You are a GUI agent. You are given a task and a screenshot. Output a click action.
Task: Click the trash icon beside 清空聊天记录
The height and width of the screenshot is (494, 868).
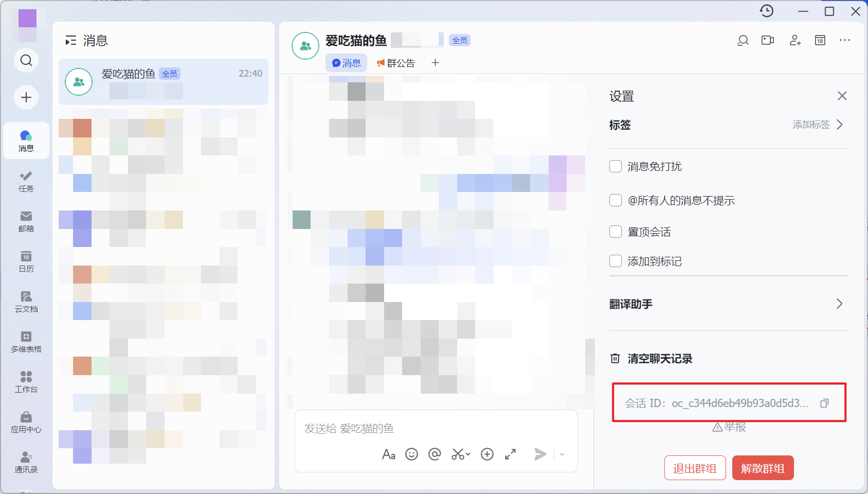coord(615,359)
